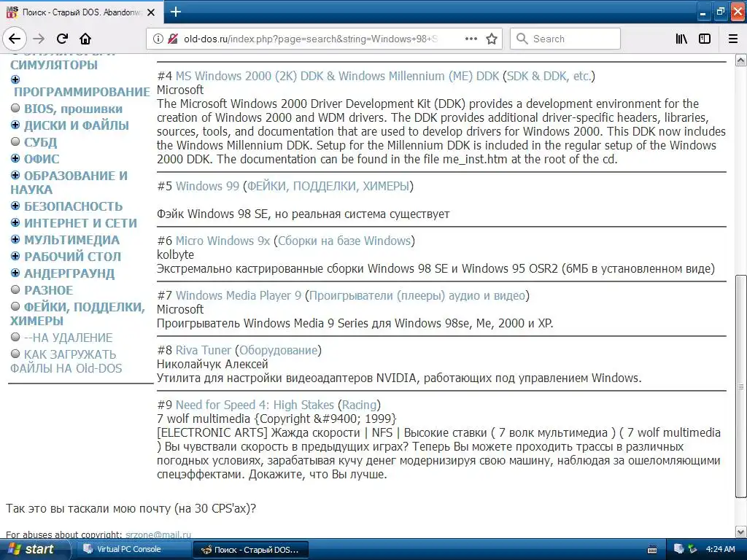Image resolution: width=747 pixels, height=560 pixels.
Task: Open the SDK & DDK, etc. category
Action: (549, 76)
